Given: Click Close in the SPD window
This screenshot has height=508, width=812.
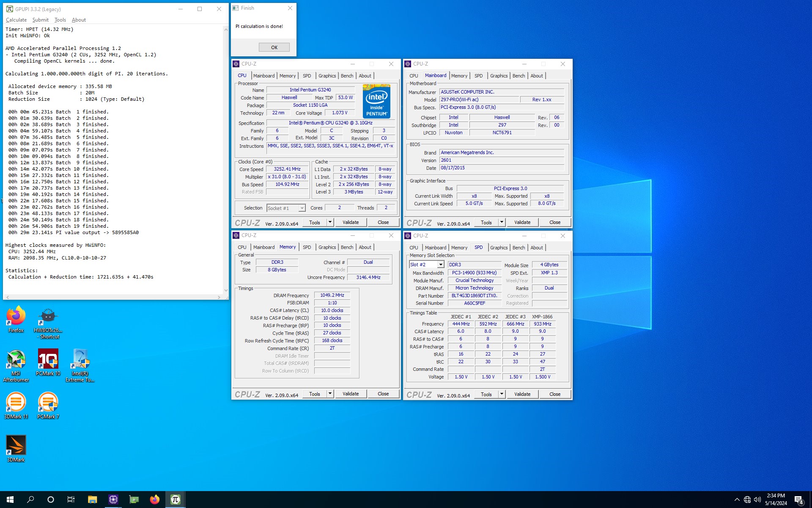Looking at the screenshot, I should coord(555,394).
